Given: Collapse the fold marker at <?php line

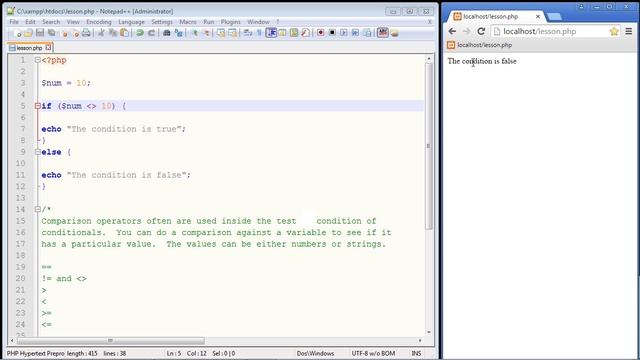Looking at the screenshot, I should [x=38, y=60].
